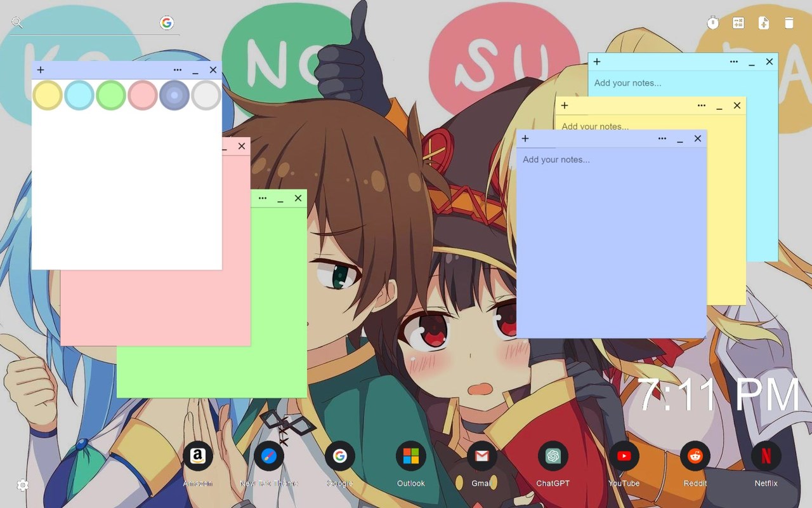Screen dimensions: 812x508
Task: Close the pink sticky note
Action: pyautogui.click(x=242, y=146)
